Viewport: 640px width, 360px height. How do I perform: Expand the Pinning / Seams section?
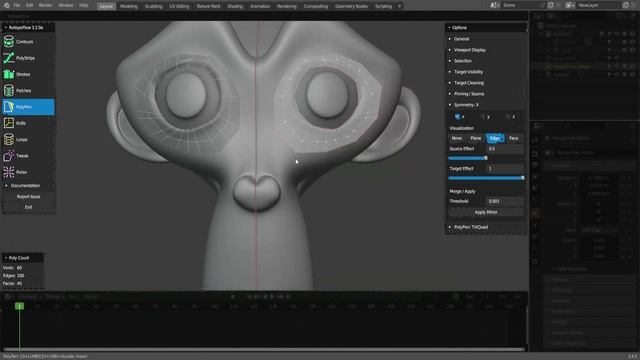pyautogui.click(x=485, y=94)
